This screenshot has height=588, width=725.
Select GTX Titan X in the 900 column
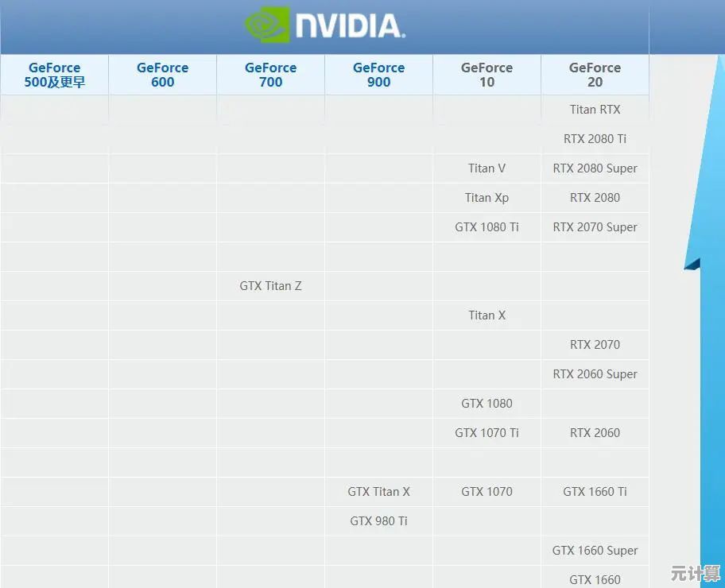coord(378,492)
